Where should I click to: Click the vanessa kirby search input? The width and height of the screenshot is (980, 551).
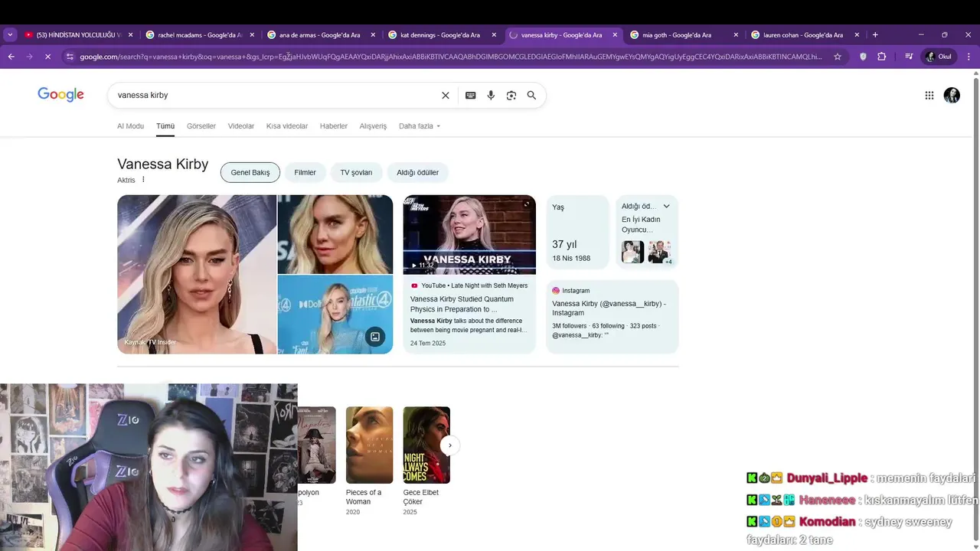coord(276,96)
